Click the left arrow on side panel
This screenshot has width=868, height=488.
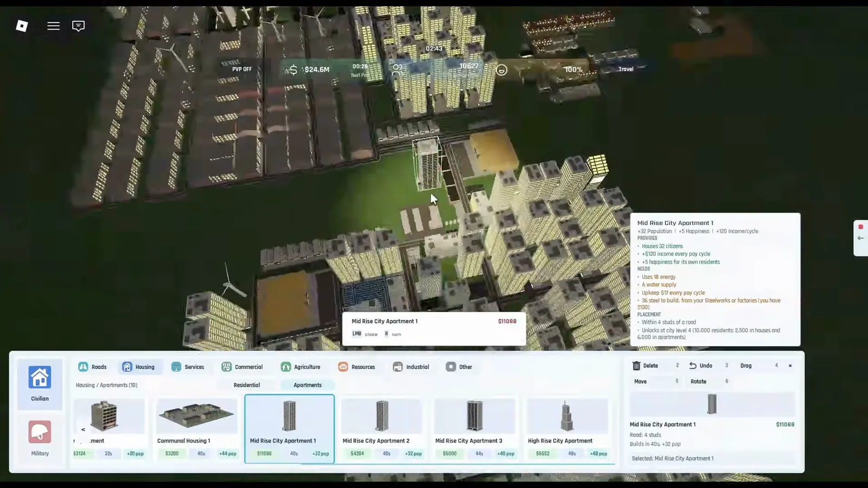(860, 238)
